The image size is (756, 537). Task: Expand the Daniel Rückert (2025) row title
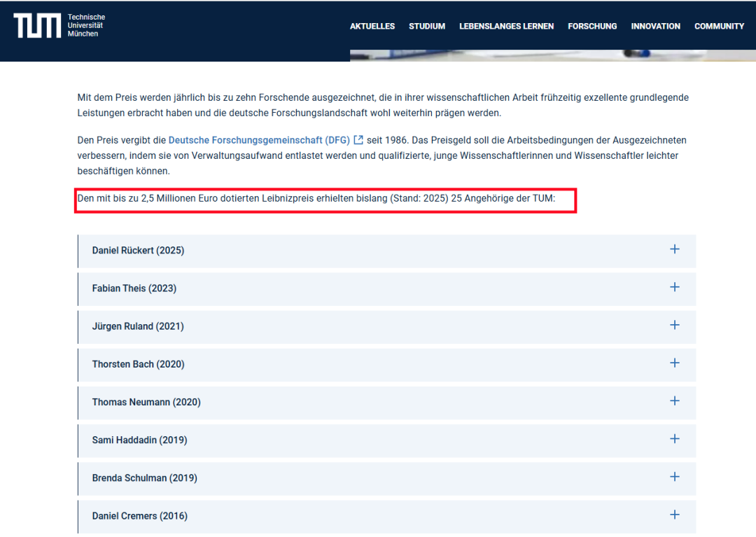(138, 251)
